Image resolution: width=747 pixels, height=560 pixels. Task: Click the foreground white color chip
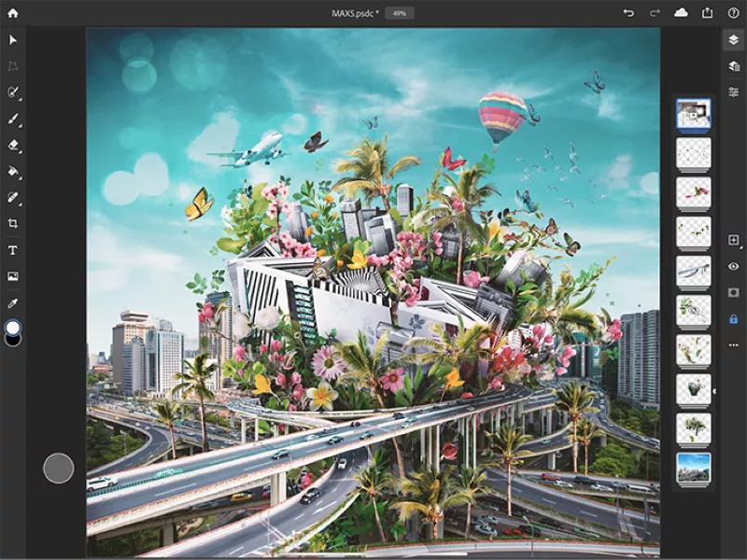tap(13, 328)
